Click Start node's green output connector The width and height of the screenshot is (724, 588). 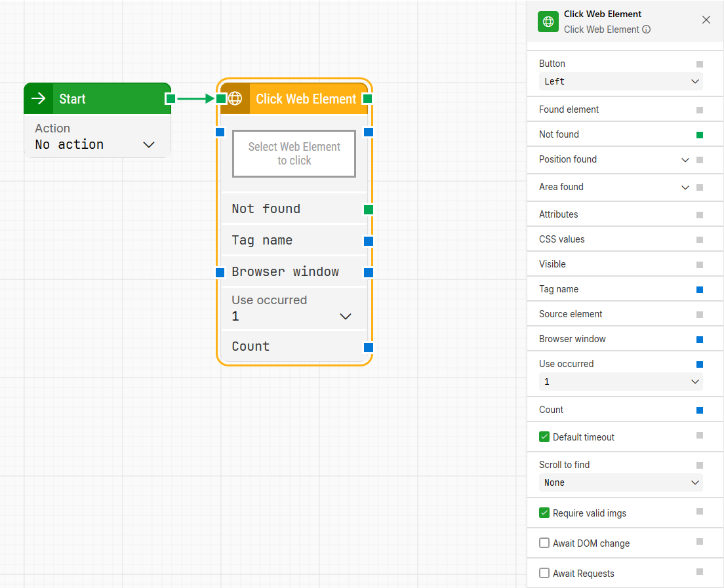point(171,99)
